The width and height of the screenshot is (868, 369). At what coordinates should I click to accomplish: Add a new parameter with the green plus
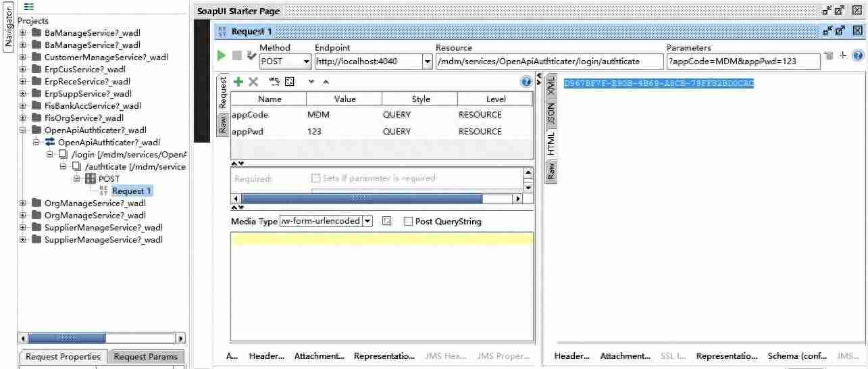(x=238, y=82)
